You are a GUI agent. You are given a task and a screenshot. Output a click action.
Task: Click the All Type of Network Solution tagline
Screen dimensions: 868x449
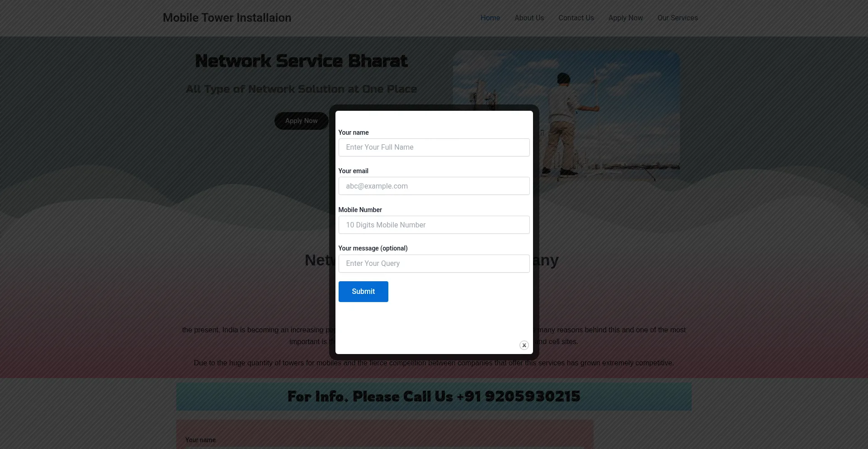[301, 89]
